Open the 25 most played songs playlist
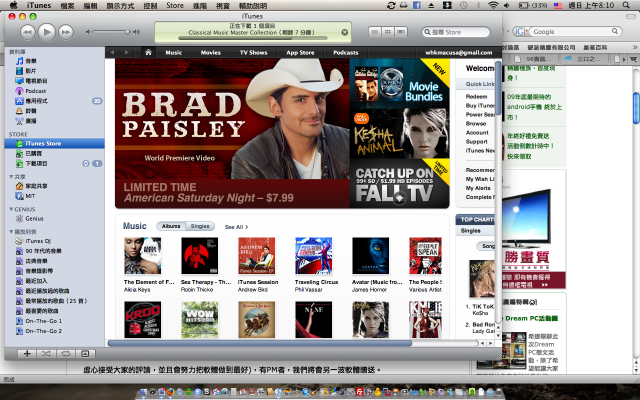Screen dimensions: 640x400 point(51,301)
